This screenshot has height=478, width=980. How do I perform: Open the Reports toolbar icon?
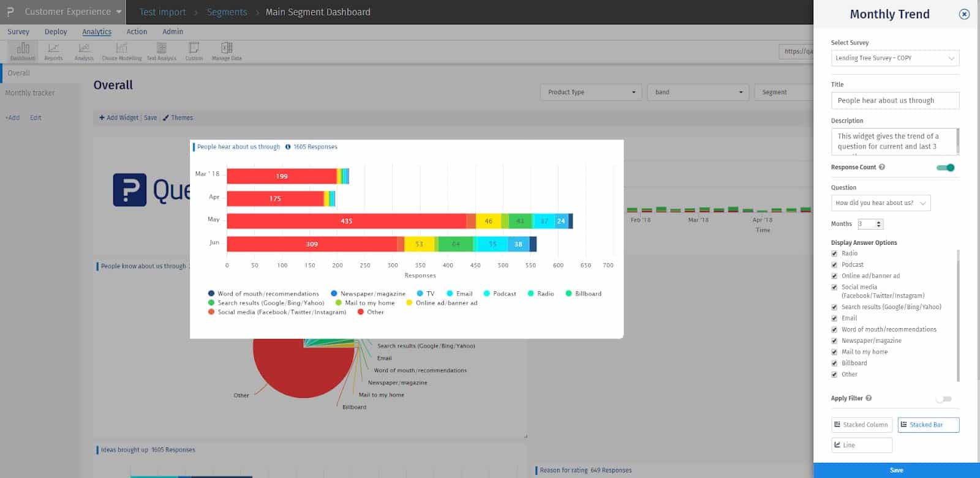(53, 51)
